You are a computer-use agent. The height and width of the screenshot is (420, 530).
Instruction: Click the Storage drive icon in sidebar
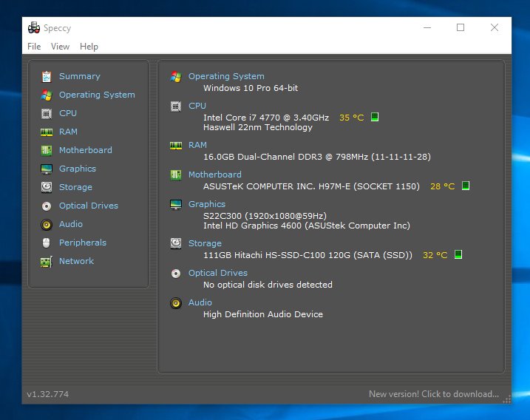[46, 187]
